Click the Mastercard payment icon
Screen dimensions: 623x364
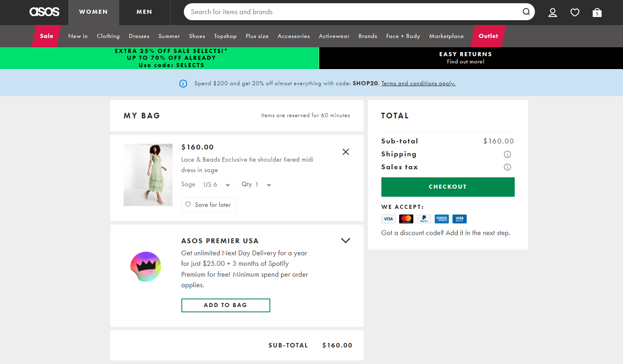pos(406,219)
